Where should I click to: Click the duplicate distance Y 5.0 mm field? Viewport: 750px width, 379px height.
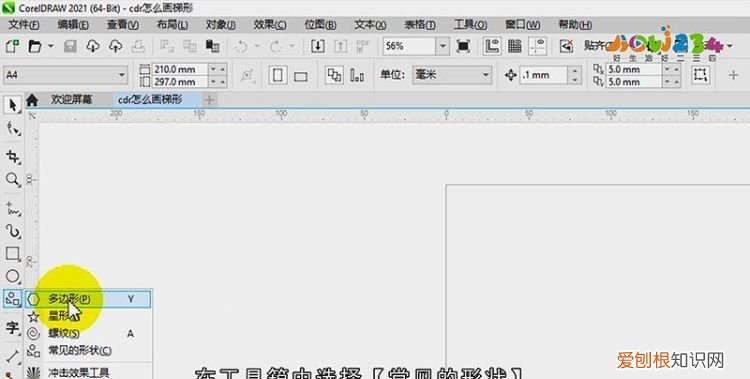[x=634, y=82]
